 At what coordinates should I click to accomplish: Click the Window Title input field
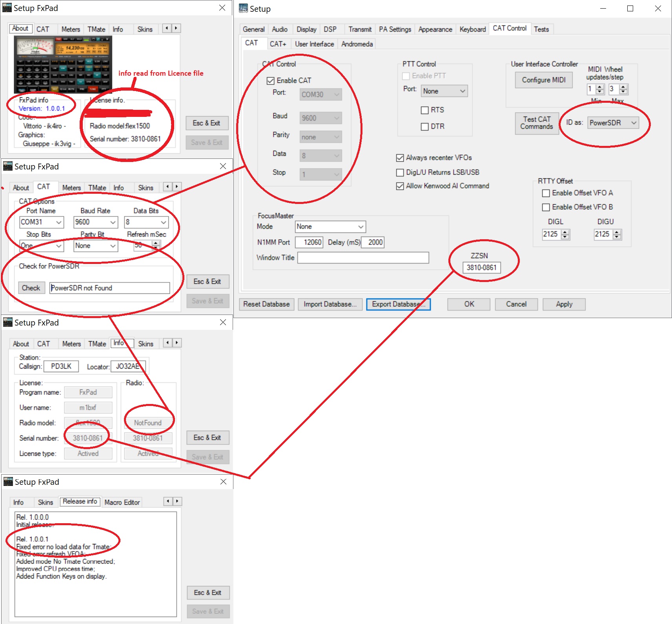coord(363,258)
